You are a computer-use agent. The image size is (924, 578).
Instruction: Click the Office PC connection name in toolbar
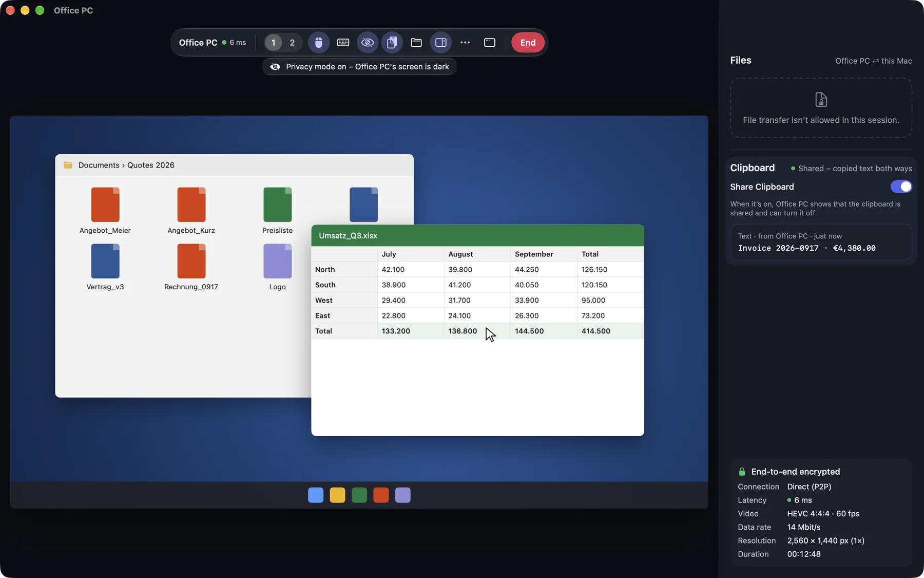point(198,43)
